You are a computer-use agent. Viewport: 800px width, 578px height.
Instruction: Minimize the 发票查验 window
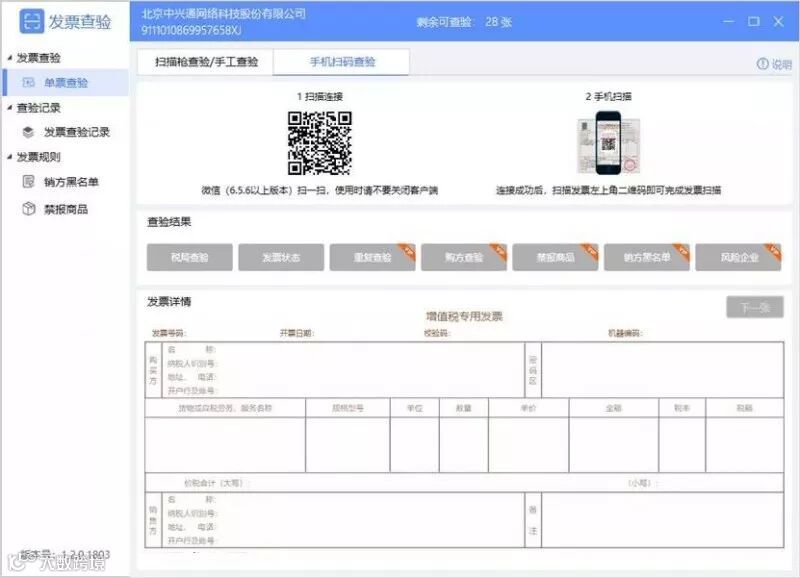click(729, 21)
